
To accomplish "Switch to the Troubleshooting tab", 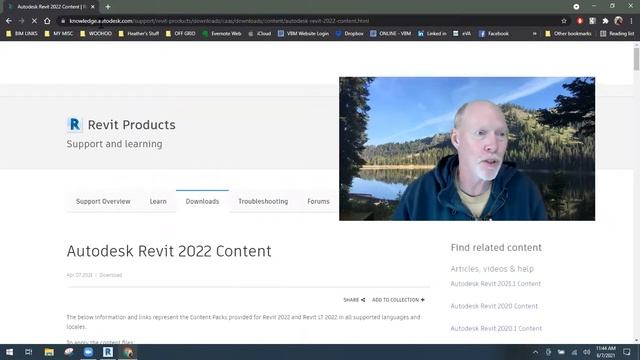I will [x=263, y=201].
